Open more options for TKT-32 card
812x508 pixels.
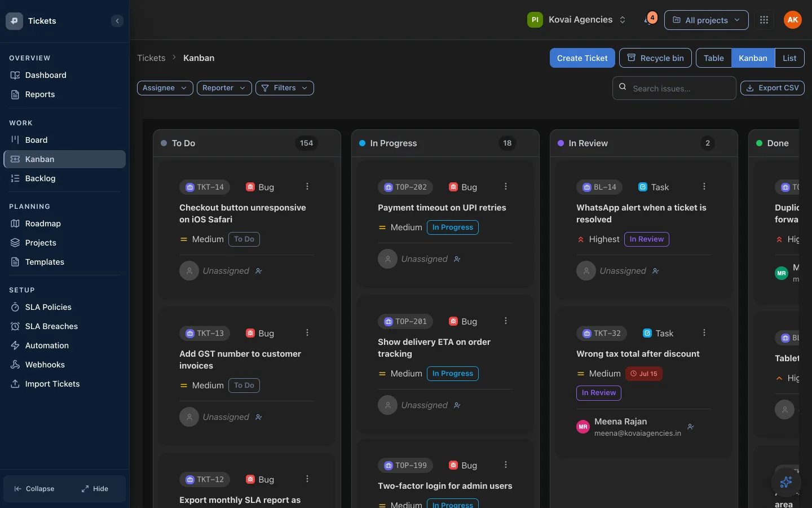coord(704,332)
